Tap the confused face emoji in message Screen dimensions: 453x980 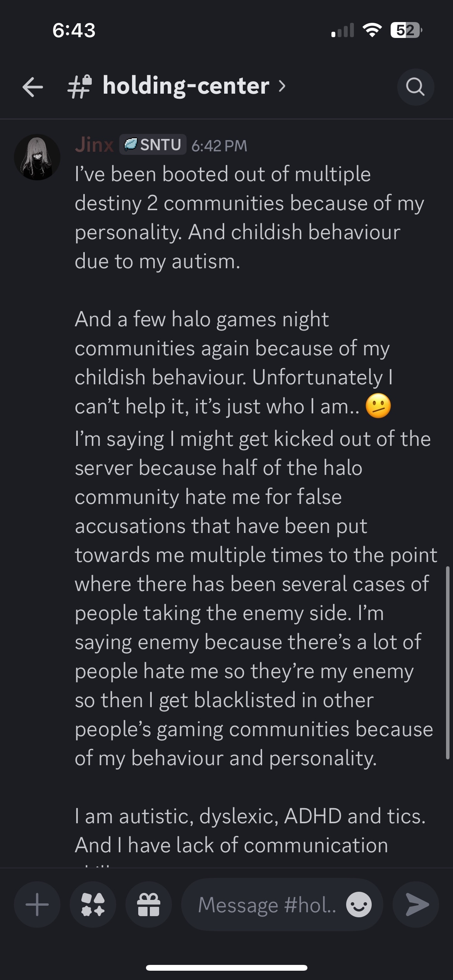(378, 406)
